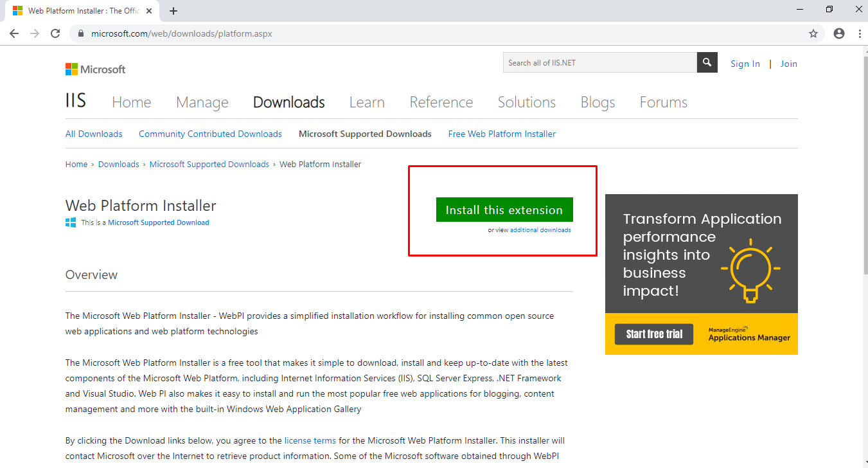Open the Manage navigation item
The height and width of the screenshot is (468, 868).
click(x=202, y=102)
